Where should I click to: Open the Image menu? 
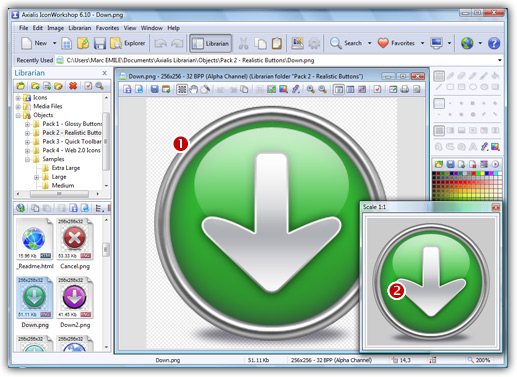pyautogui.click(x=55, y=28)
